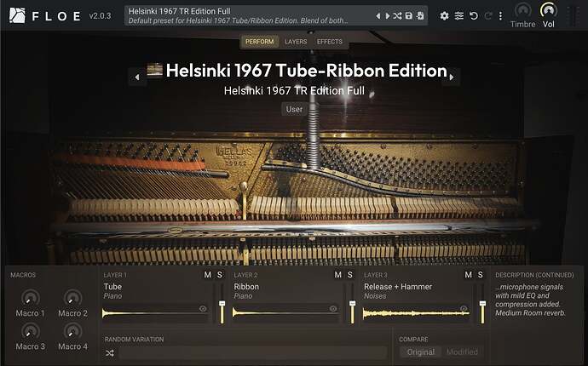Viewport: 588px width, 366px height.
Task: Click the Release + Hammer waveform display
Action: tap(416, 313)
